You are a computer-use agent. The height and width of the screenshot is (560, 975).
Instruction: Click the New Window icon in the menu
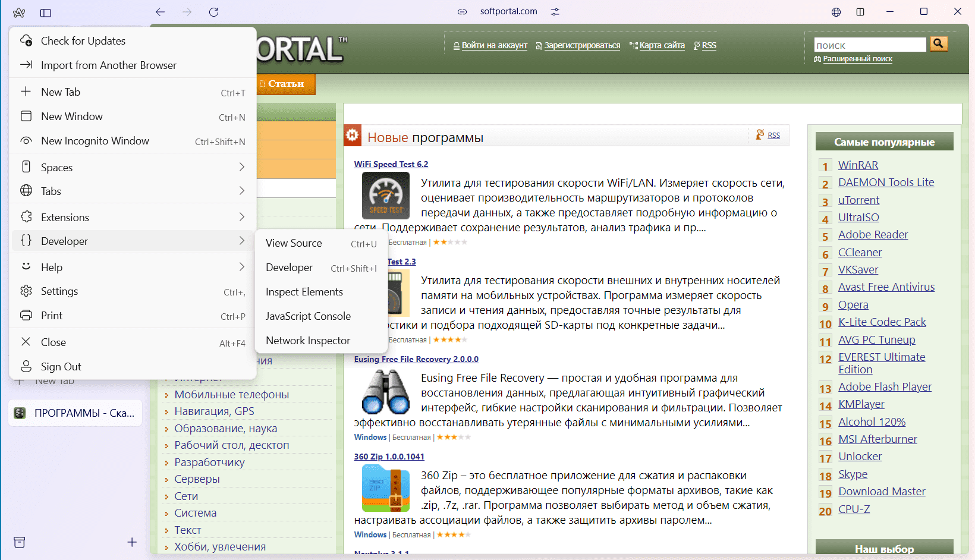(x=26, y=116)
